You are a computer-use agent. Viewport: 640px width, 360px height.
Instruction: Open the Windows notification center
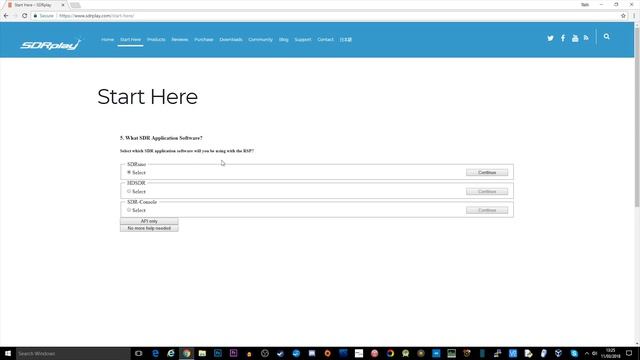click(x=629, y=353)
